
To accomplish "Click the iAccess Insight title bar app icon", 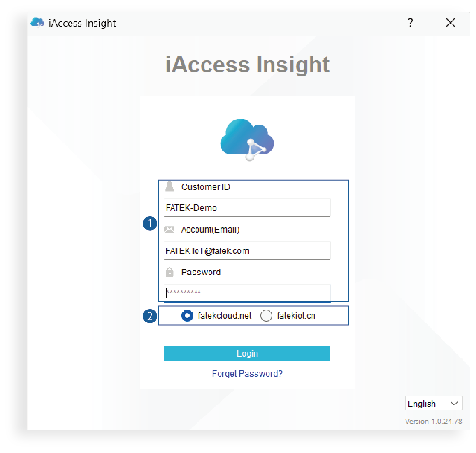I will (37, 23).
